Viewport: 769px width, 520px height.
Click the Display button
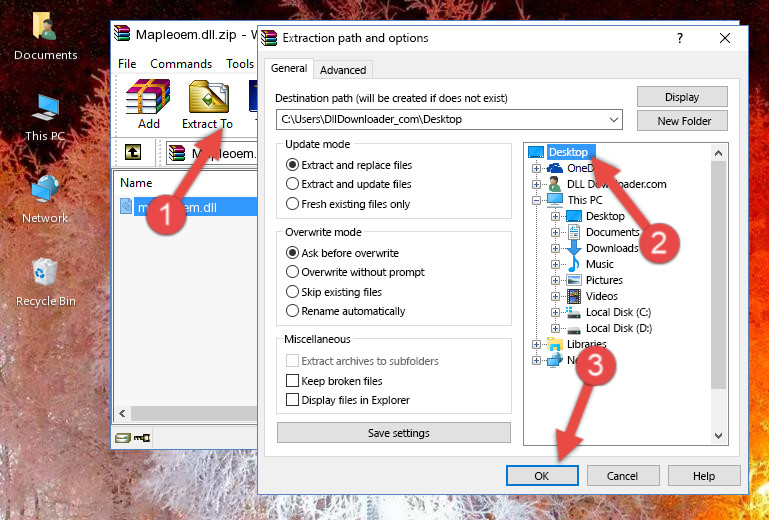pyautogui.click(x=682, y=97)
